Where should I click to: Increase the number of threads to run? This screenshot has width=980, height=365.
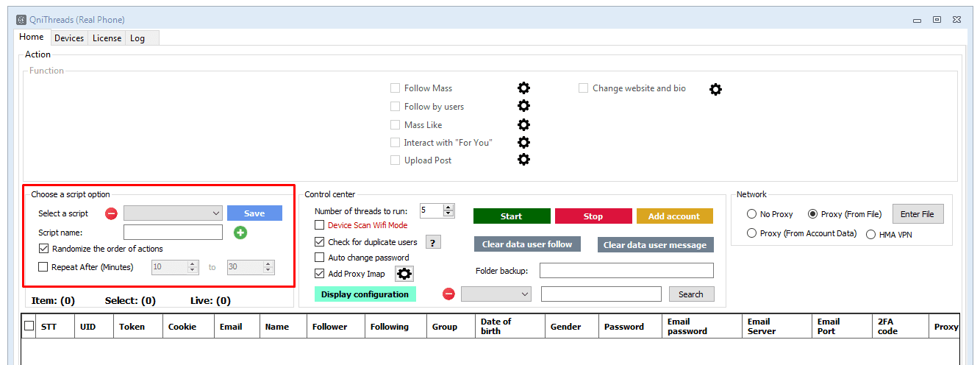point(448,208)
